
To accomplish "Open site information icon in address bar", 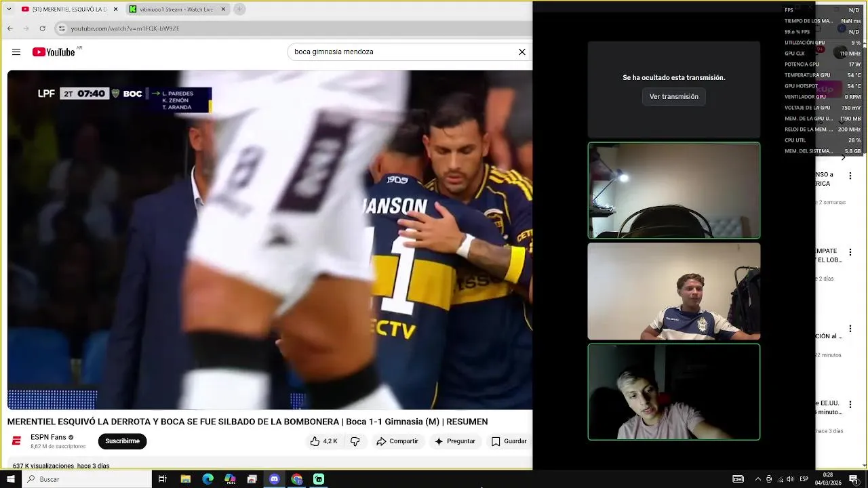I will click(x=62, y=28).
